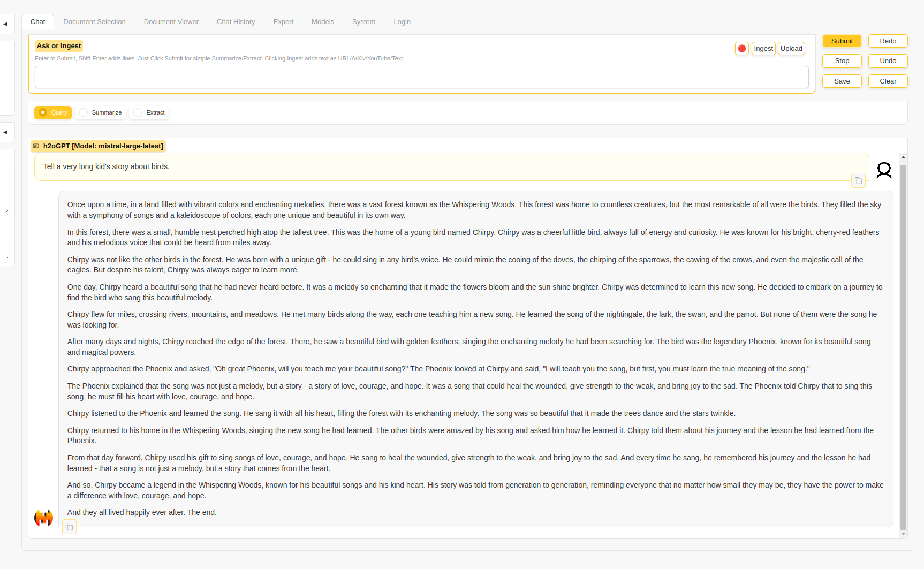Click the Redo button
This screenshot has height=569, width=924.
pos(888,41)
